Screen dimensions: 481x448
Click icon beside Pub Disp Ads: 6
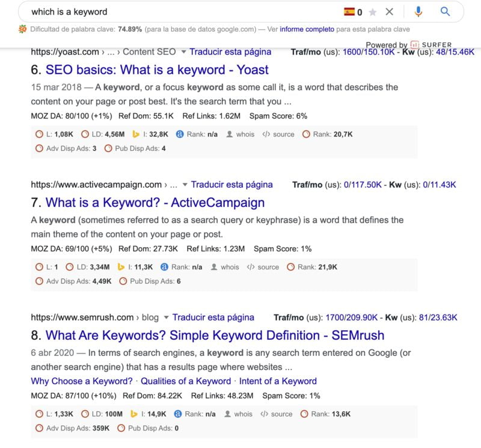123,281
